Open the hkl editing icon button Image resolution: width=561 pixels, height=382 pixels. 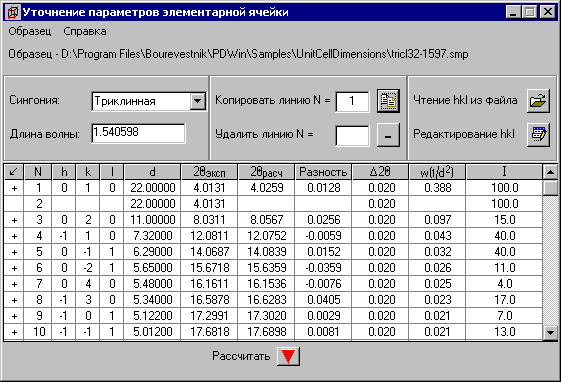538,135
